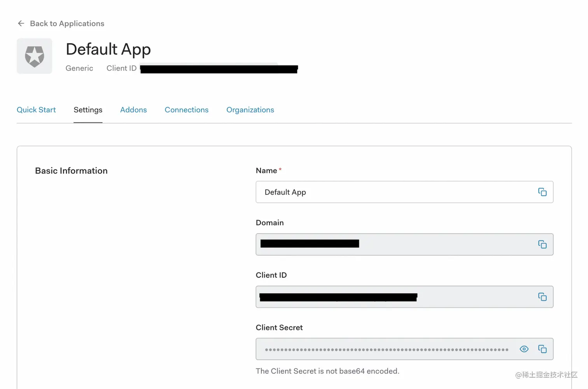Click the Default App page heading
588x389 pixels.
pyautogui.click(x=108, y=49)
